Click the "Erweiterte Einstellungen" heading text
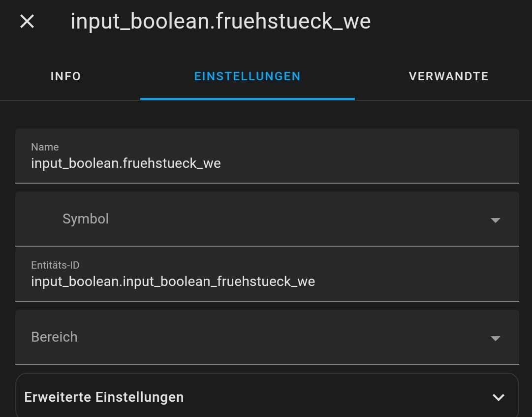 pyautogui.click(x=104, y=397)
